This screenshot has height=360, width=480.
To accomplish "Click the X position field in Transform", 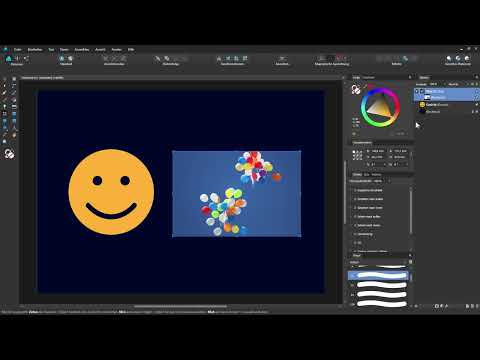I will tap(377, 151).
